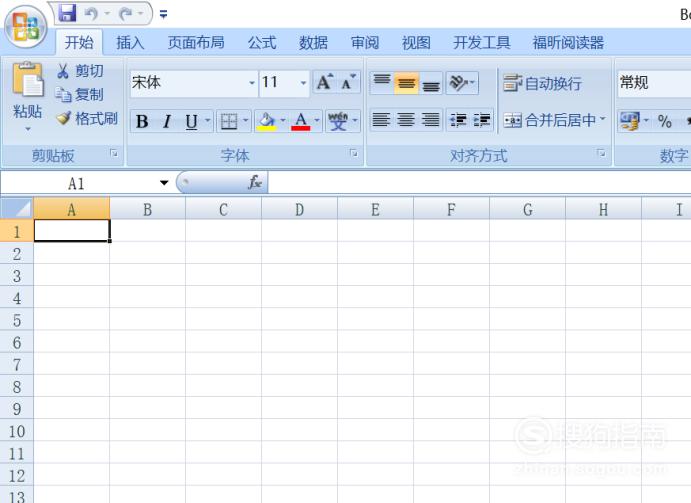Cut selection with 剪切
Image resolution: width=691 pixels, height=503 pixels.
[80, 71]
